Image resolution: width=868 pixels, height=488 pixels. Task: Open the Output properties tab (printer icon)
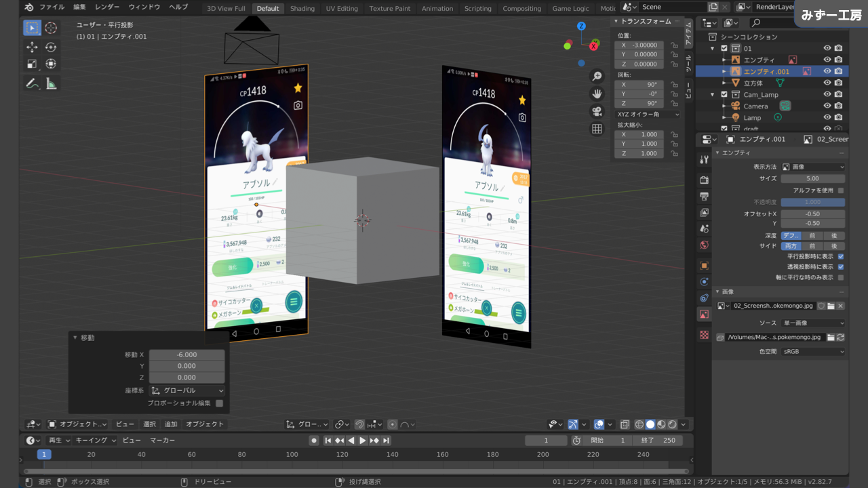tap(704, 196)
